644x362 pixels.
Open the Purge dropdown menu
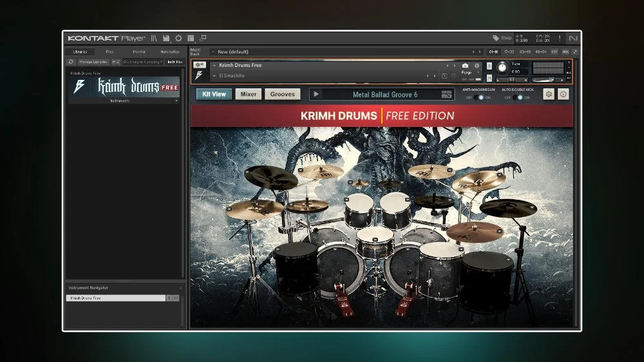pos(478,72)
